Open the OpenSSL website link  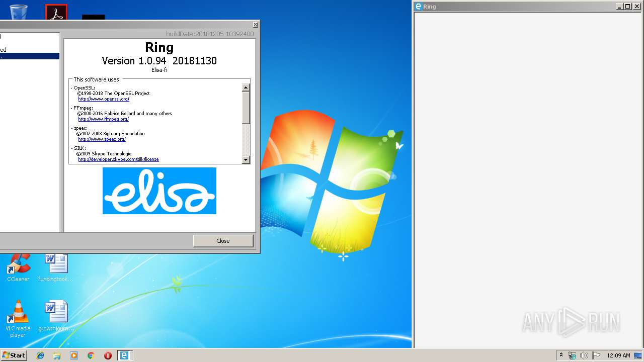coord(104,99)
